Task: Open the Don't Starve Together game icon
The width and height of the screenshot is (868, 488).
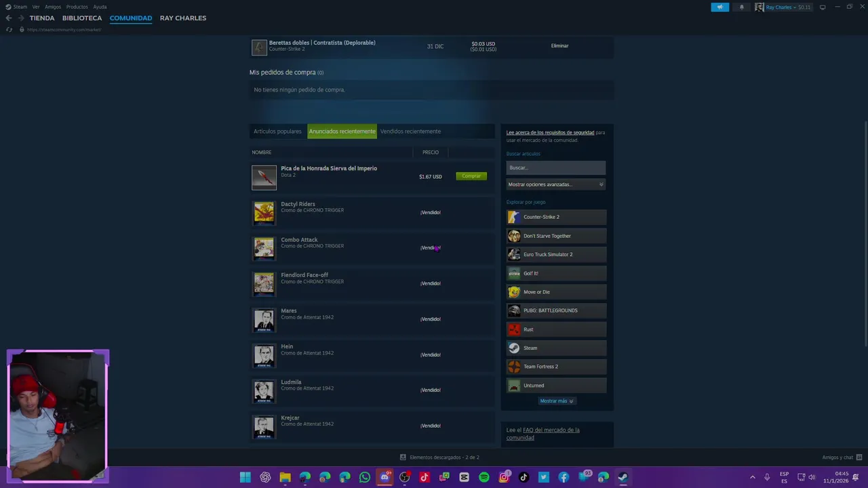Action: (514, 236)
